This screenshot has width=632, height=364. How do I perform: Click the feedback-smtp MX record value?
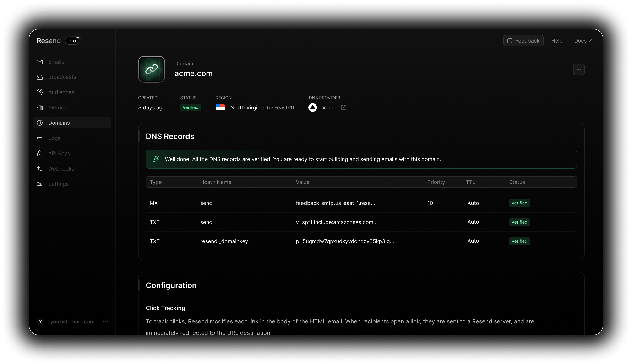tap(335, 203)
